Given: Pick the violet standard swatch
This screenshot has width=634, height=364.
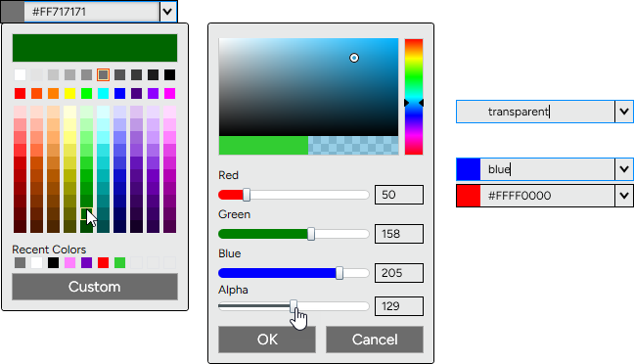Looking at the screenshot, I should 154,93.
